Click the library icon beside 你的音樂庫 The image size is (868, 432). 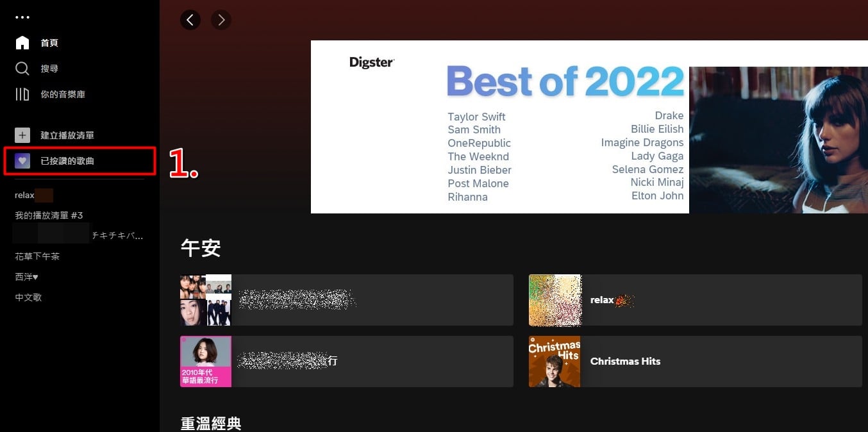coord(22,94)
